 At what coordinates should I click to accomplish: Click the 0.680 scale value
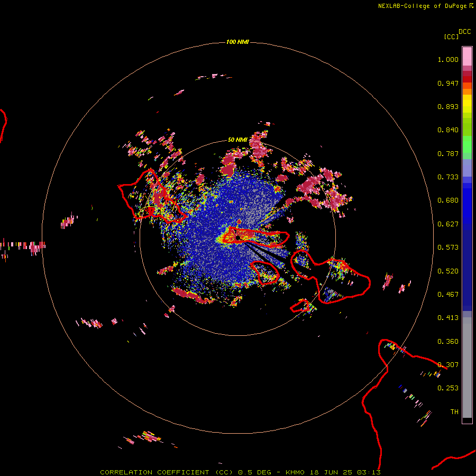tap(448, 200)
